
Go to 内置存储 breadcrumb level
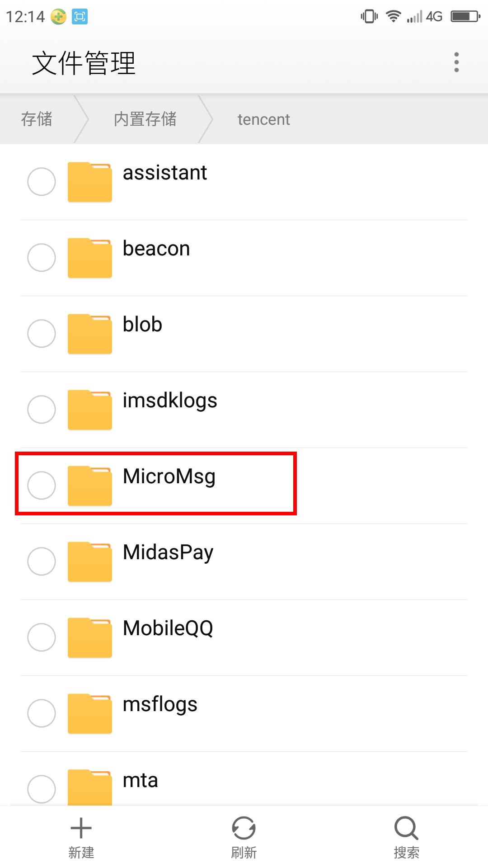tap(145, 119)
